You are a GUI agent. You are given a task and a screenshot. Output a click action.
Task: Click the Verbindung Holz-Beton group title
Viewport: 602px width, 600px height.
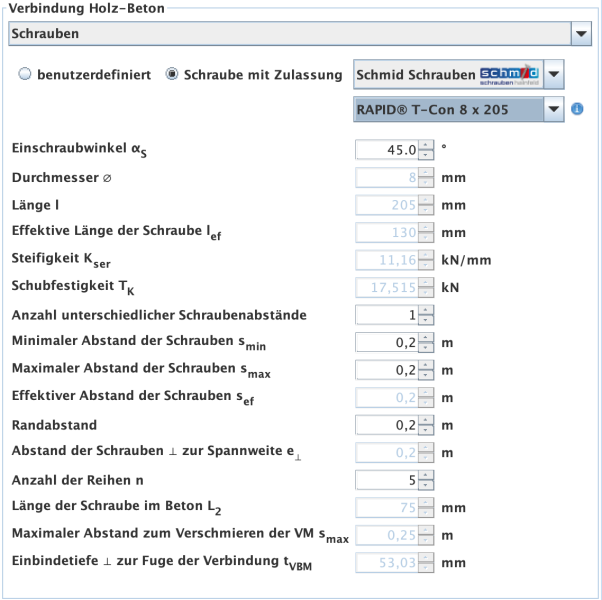pos(86,8)
